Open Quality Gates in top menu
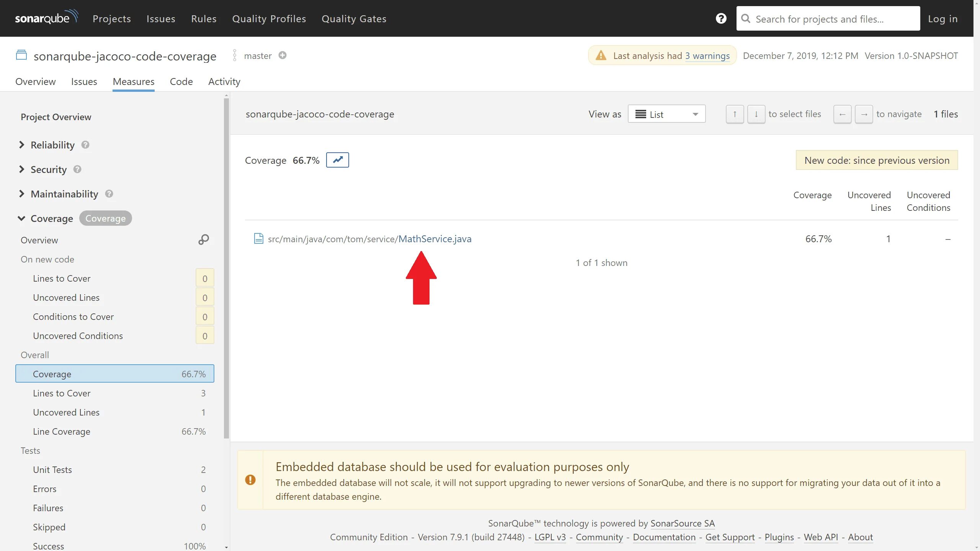 click(354, 19)
